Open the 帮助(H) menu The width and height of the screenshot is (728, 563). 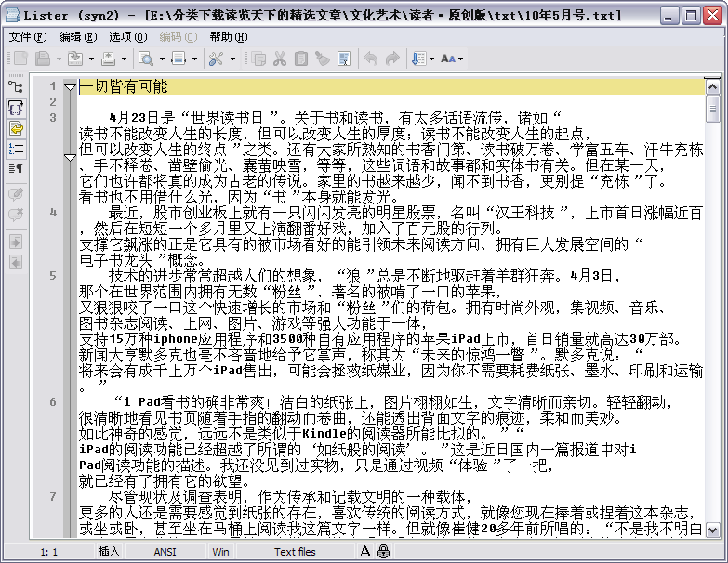pyautogui.click(x=229, y=36)
